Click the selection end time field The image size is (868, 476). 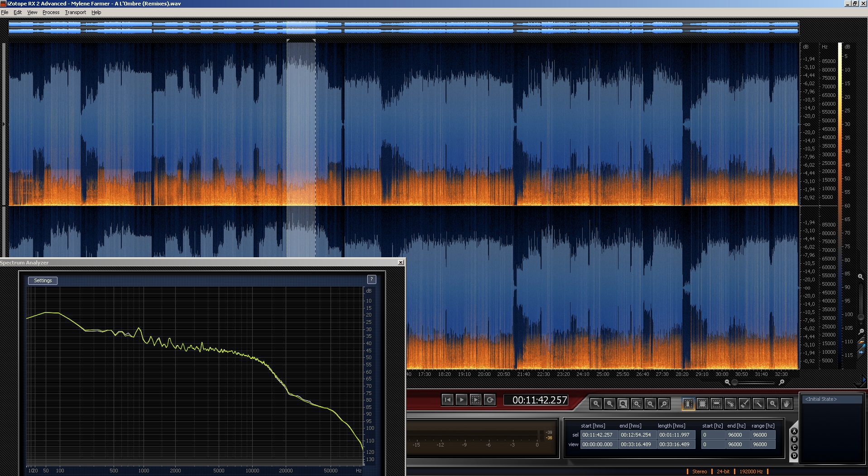[638, 435]
